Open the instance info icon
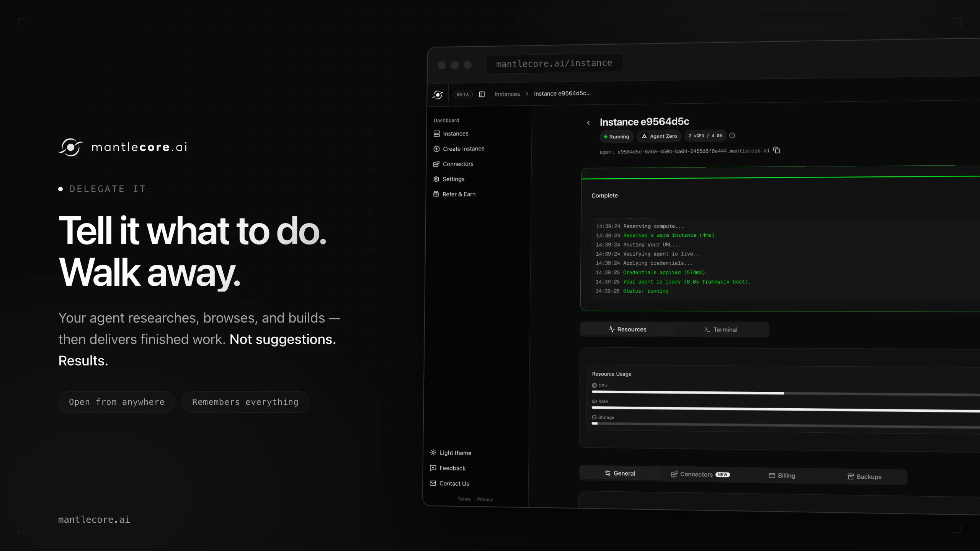The height and width of the screenshot is (551, 980). (732, 135)
